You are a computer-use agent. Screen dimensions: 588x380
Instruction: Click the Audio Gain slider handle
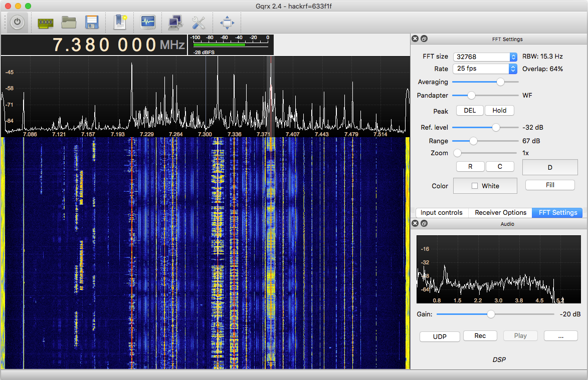[491, 314]
